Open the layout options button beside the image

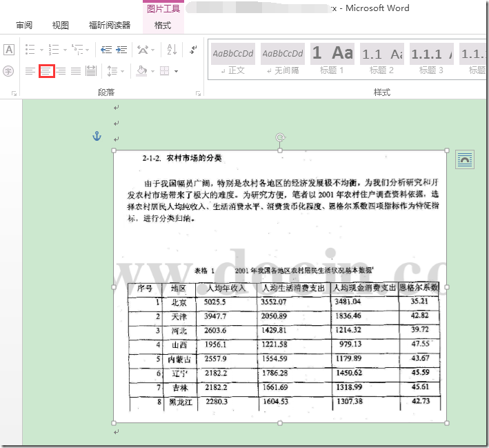coord(465,159)
